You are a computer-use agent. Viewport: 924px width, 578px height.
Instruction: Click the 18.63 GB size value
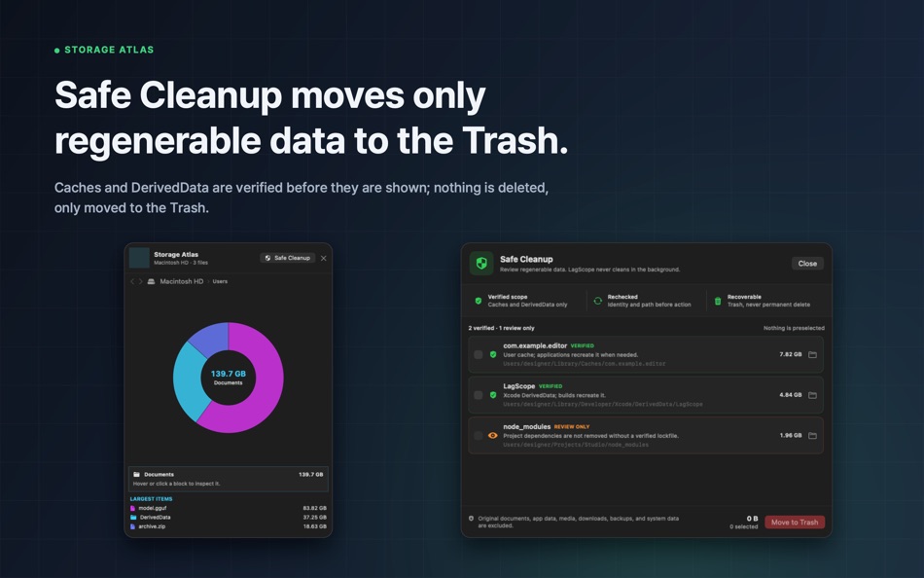tap(315, 526)
